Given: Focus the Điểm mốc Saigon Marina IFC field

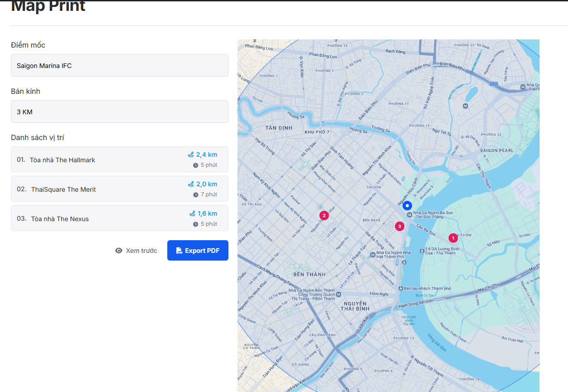Looking at the screenshot, I should 120,66.
